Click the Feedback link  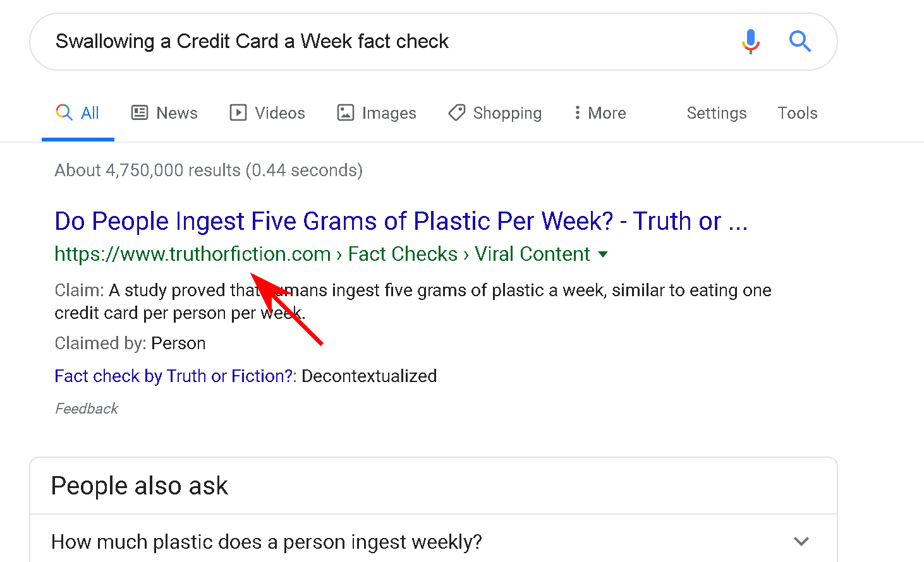tap(87, 409)
